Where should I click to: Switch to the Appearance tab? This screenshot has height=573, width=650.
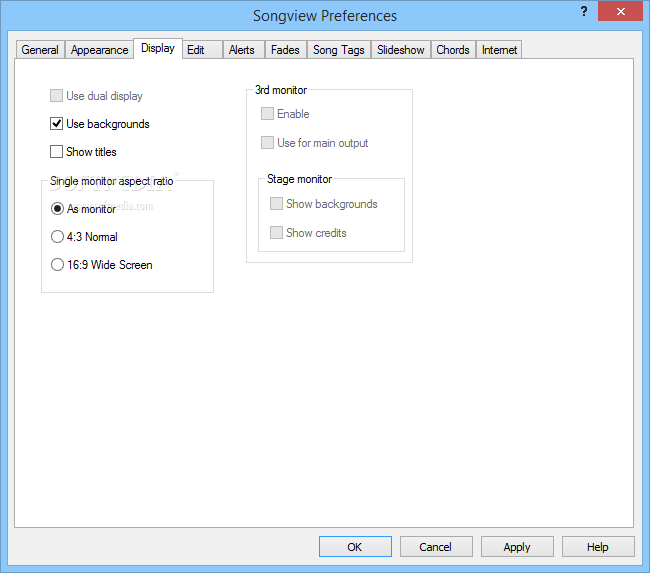(99, 50)
